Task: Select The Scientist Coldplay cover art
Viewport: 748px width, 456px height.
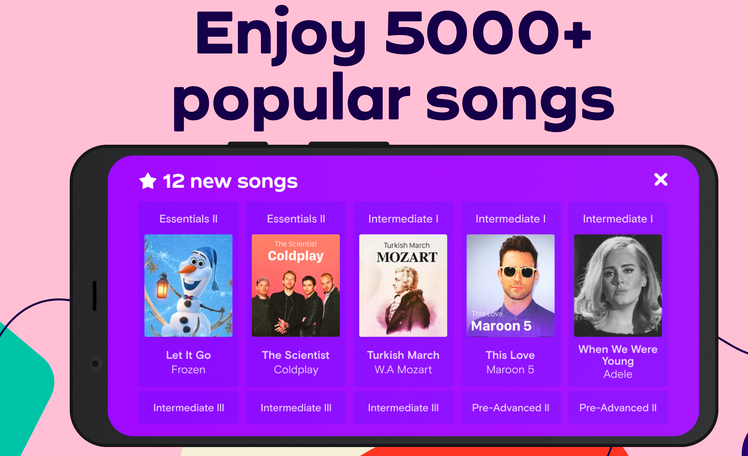Action: point(295,285)
